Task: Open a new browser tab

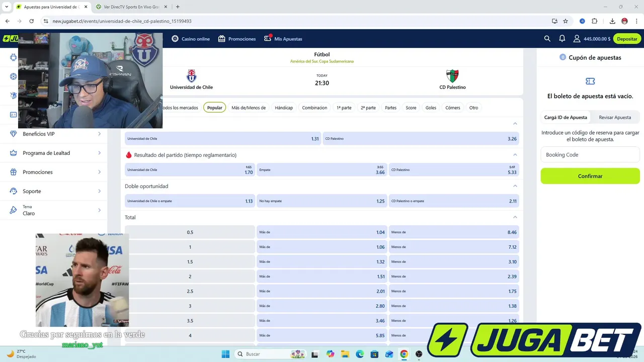Action: coord(178,7)
